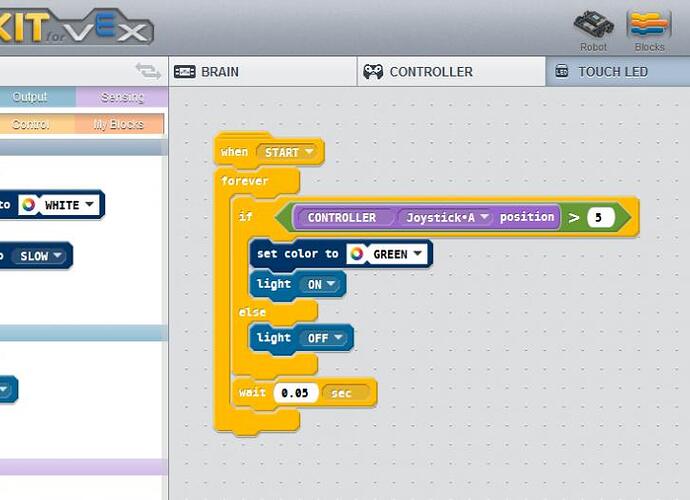Image resolution: width=690 pixels, height=500 pixels.
Task: Select the Control block category
Action: point(37,124)
